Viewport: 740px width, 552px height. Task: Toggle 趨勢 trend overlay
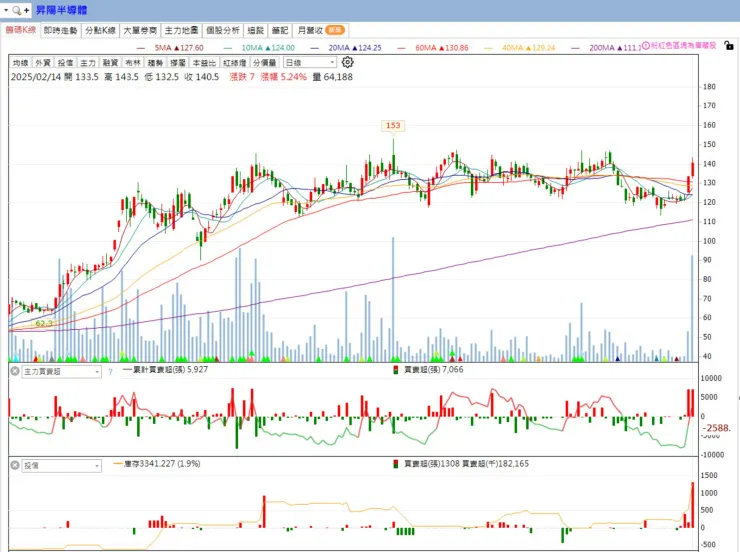click(155, 62)
